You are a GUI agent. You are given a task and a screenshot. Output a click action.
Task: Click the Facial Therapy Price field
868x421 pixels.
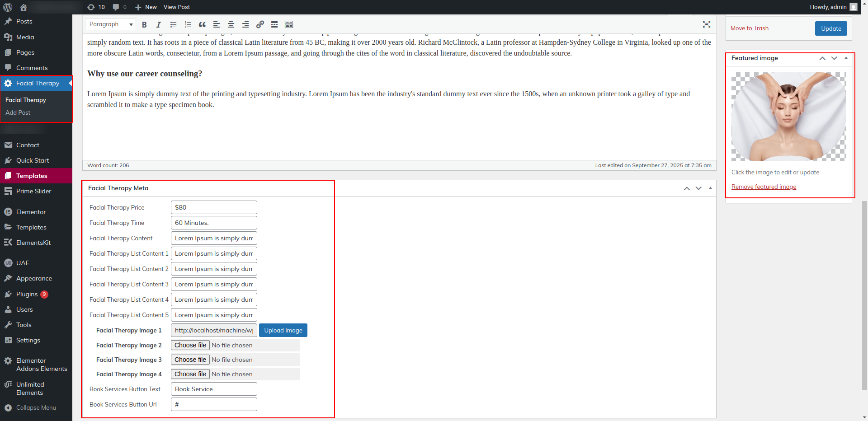tap(214, 207)
